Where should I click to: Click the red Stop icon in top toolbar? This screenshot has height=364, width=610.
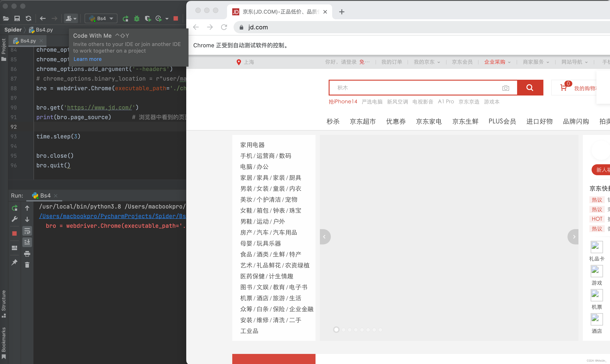(x=176, y=18)
